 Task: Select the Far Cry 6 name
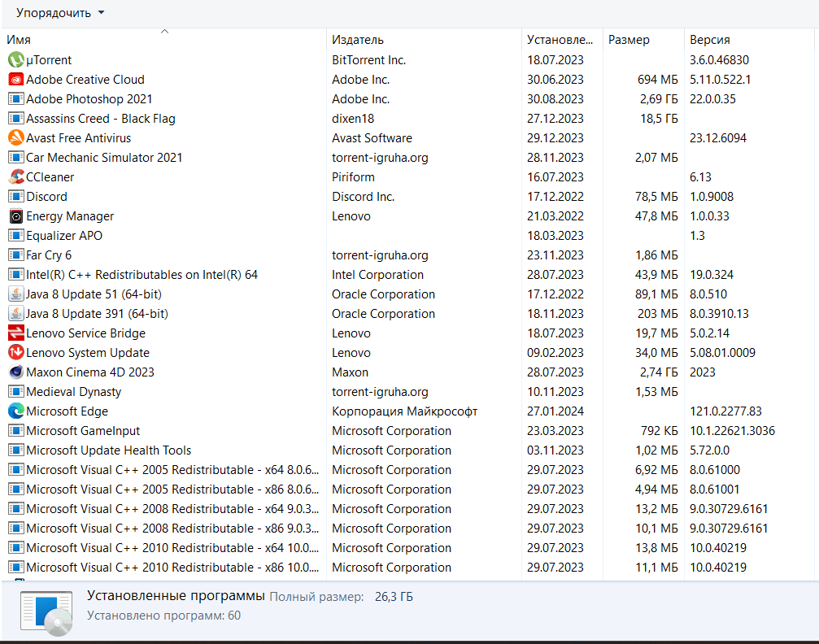pyautogui.click(x=49, y=255)
